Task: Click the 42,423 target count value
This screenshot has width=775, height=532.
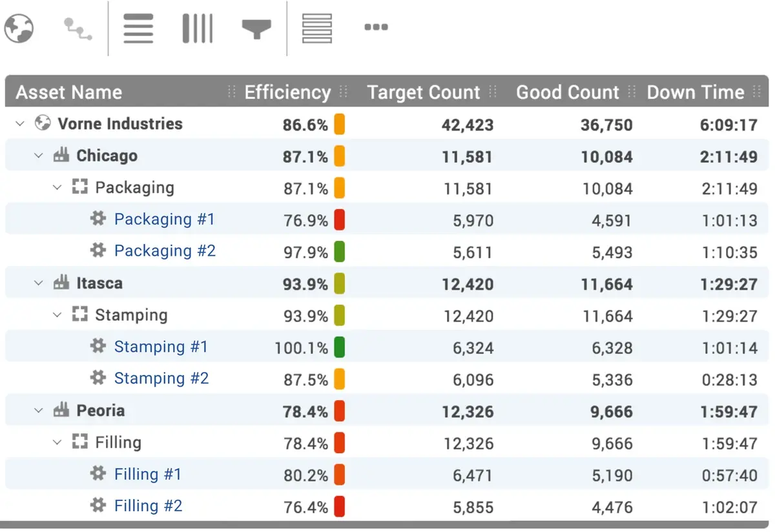Action: click(x=468, y=125)
